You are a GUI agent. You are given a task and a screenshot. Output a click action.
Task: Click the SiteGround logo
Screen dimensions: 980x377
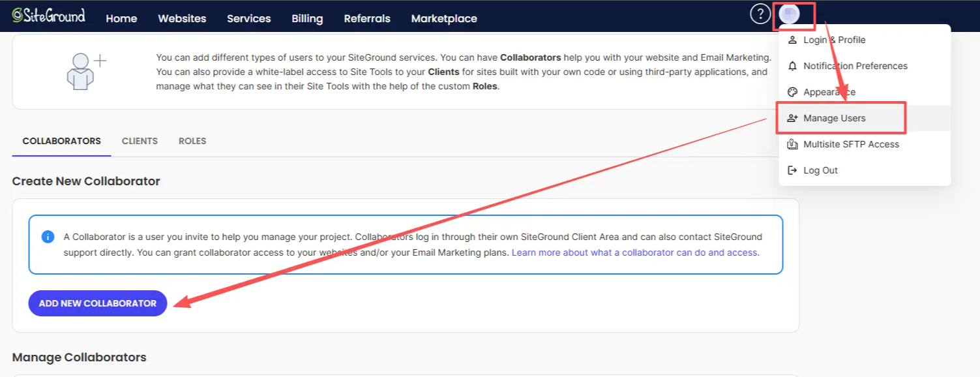(x=49, y=16)
